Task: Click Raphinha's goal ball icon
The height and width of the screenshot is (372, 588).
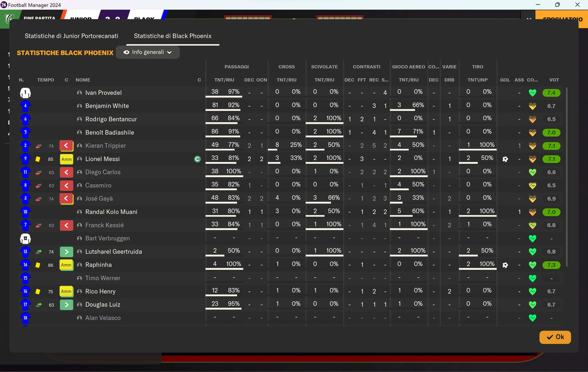Action: pyautogui.click(x=505, y=265)
